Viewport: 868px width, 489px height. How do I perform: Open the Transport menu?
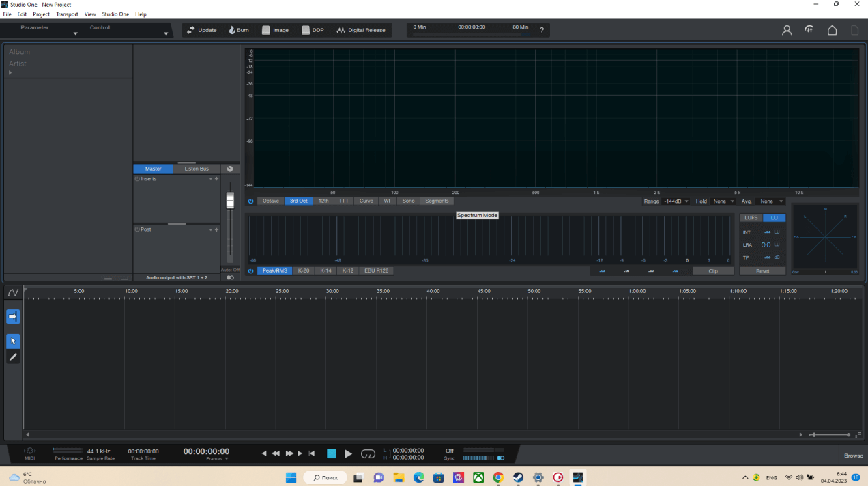tap(67, 14)
